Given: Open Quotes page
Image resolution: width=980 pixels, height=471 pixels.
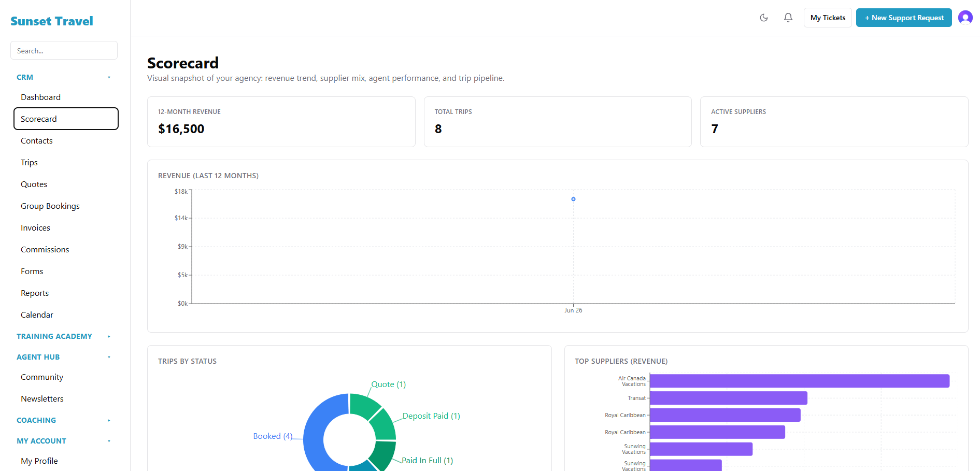Looking at the screenshot, I should [66, 184].
